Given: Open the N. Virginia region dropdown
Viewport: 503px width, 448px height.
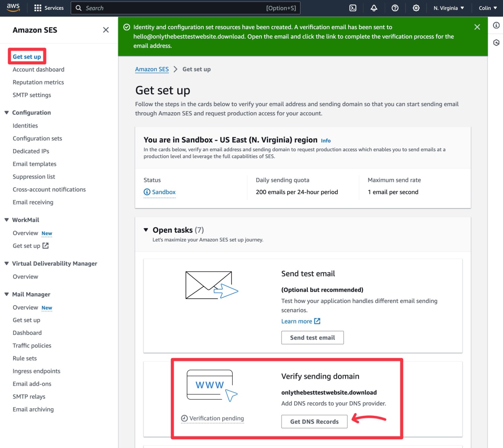Looking at the screenshot, I should [x=449, y=8].
